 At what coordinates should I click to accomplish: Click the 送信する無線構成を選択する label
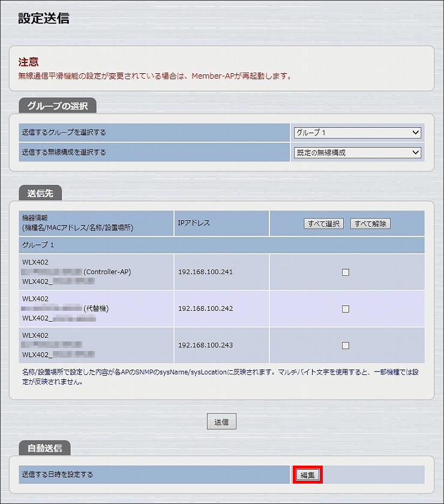tap(64, 152)
